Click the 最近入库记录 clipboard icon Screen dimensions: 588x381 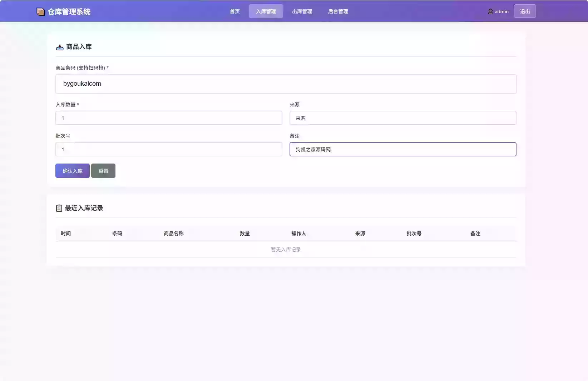click(x=59, y=208)
